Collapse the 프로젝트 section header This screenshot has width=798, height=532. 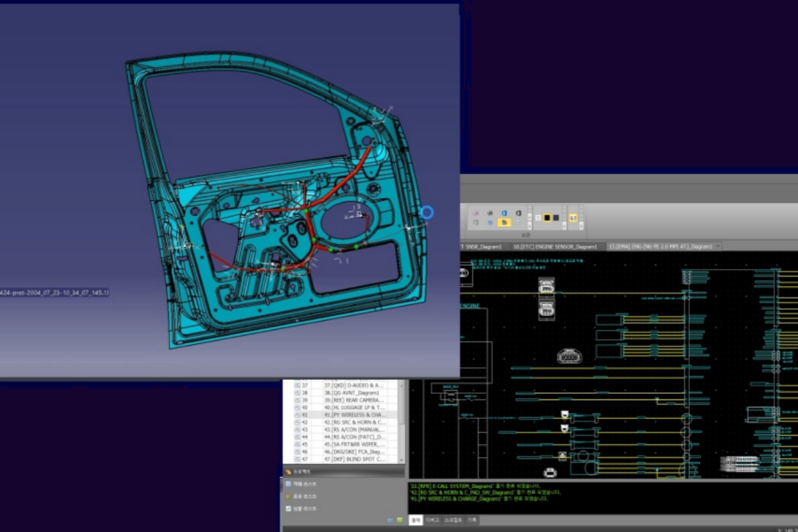click(332, 471)
